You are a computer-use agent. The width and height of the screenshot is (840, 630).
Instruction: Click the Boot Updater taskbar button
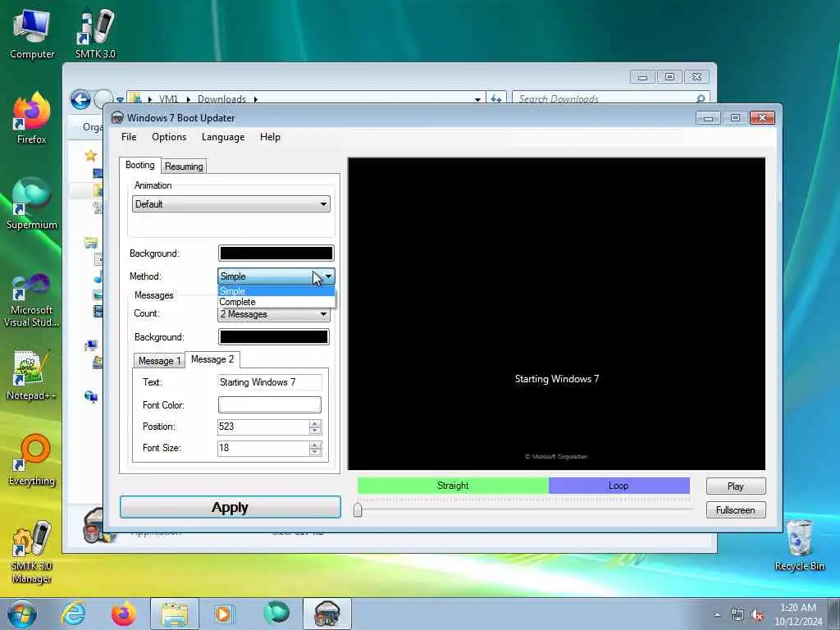[x=327, y=614]
